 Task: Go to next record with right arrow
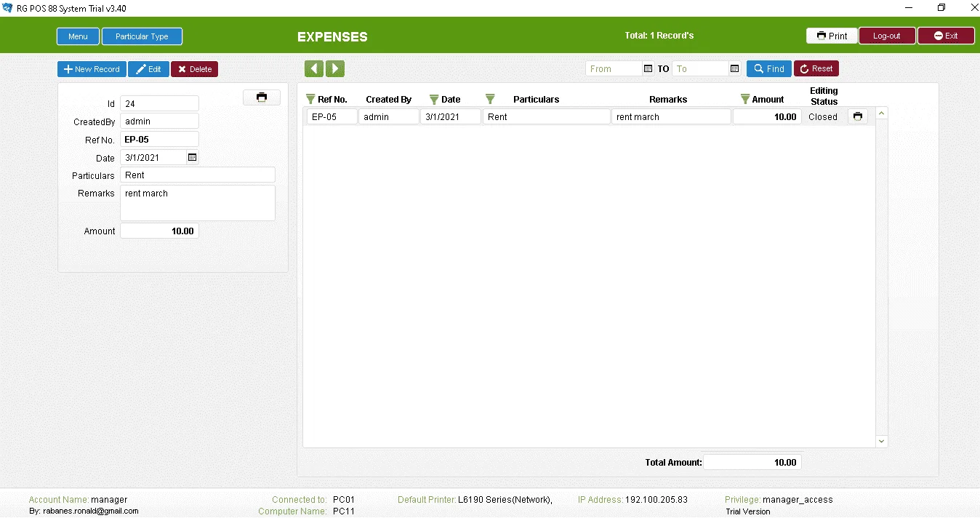(x=335, y=69)
